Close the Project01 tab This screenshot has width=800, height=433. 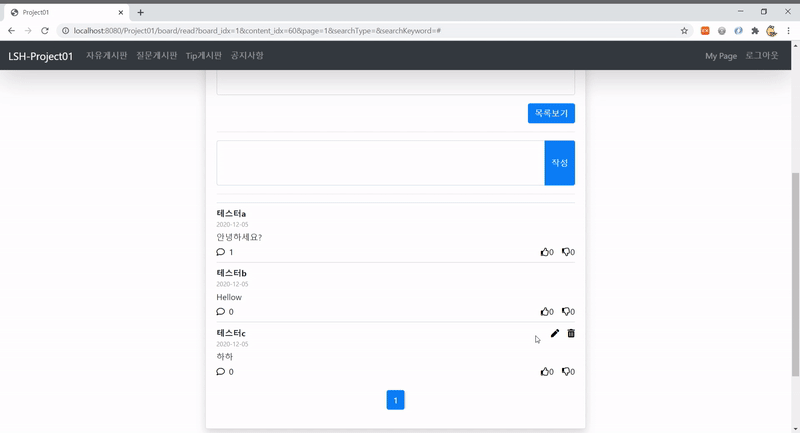(x=121, y=12)
